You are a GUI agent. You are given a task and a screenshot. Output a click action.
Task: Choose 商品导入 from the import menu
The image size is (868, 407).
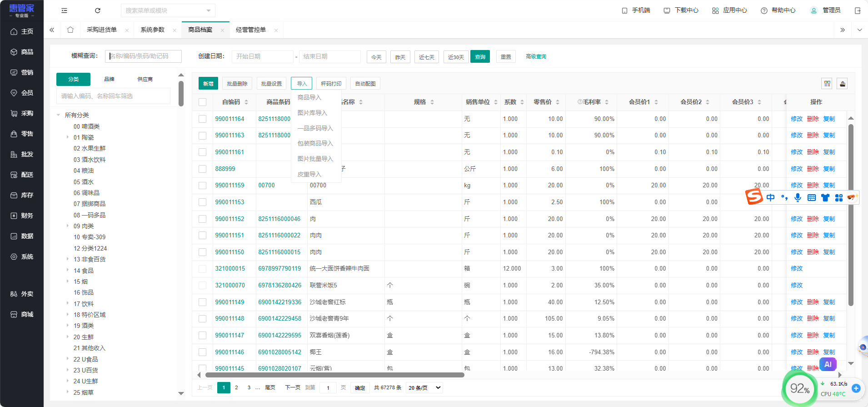tap(309, 97)
